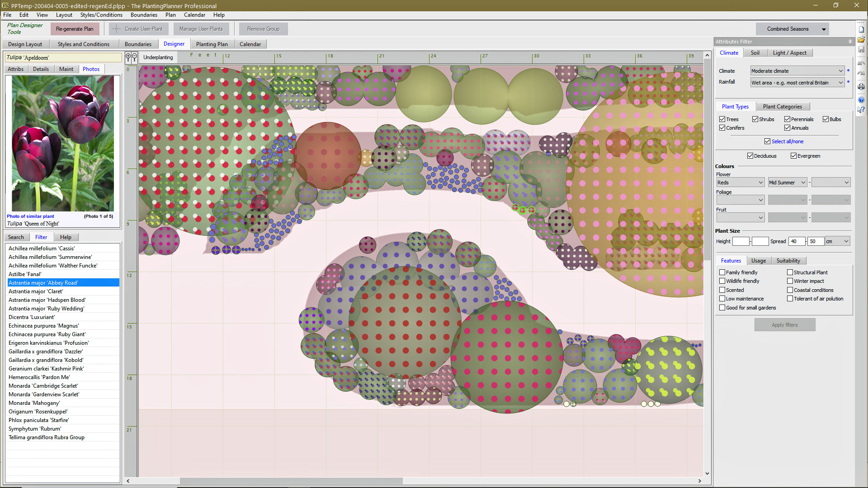868x488 pixels.
Task: Expand the Rainfall dropdown
Action: (840, 83)
